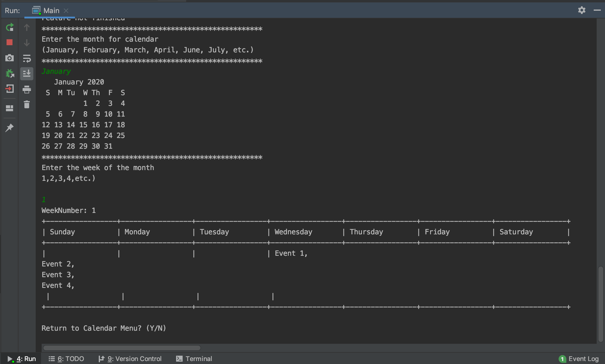Open the 9: Version Control tab
605x364 pixels.
pos(130,359)
